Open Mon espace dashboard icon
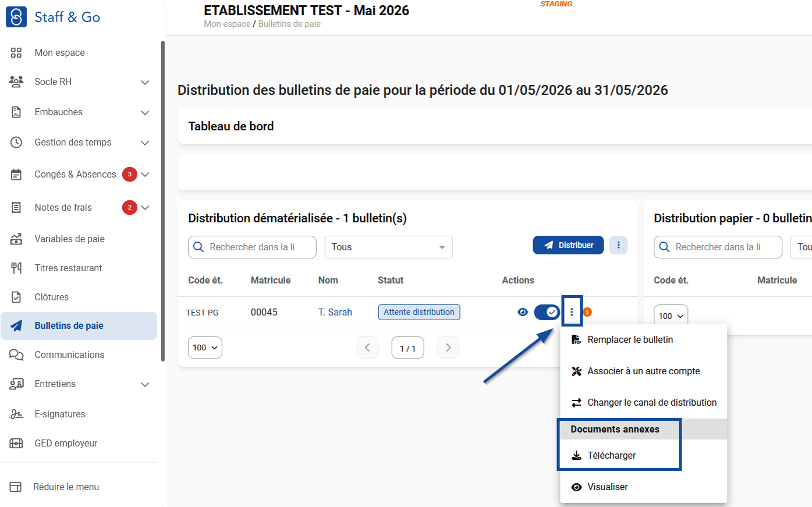The width and height of the screenshot is (812, 507). (16, 53)
